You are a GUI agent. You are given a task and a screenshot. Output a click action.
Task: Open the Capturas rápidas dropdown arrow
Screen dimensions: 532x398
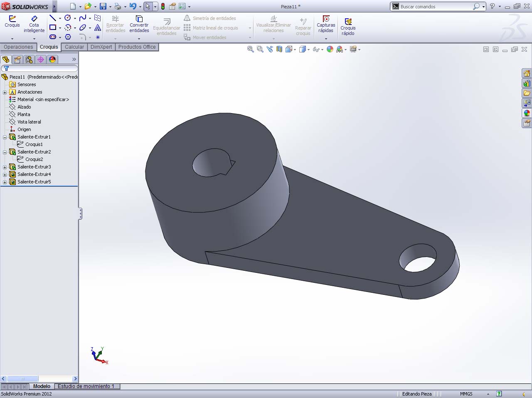coord(326,39)
